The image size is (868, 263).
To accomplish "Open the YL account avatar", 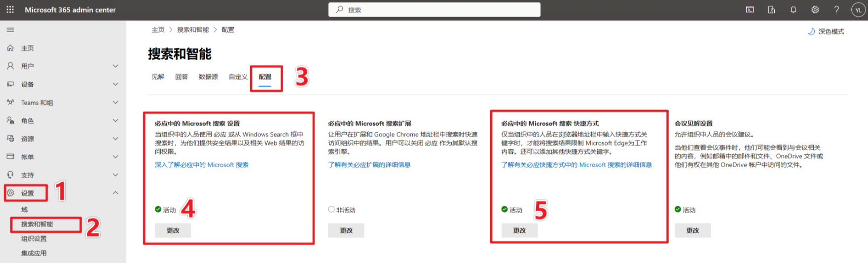I will coord(858,10).
